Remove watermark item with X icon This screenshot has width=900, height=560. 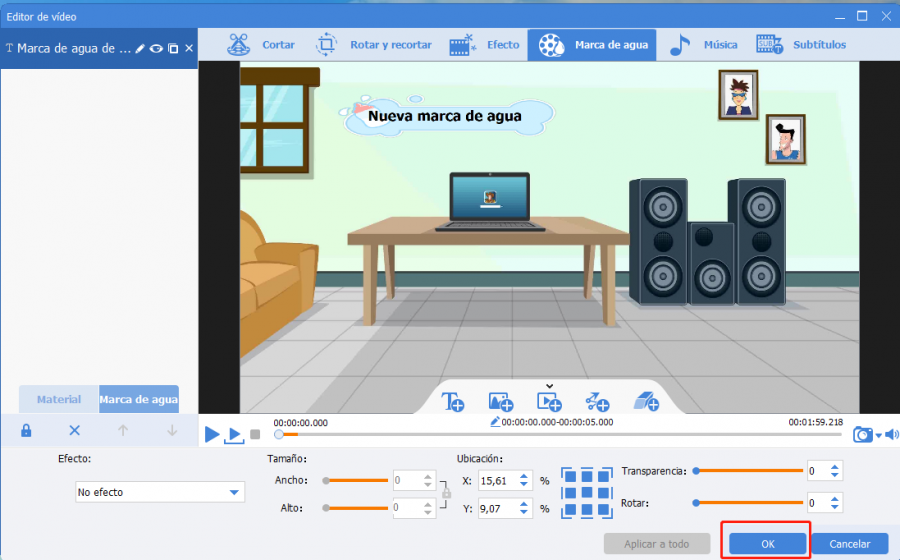189,49
